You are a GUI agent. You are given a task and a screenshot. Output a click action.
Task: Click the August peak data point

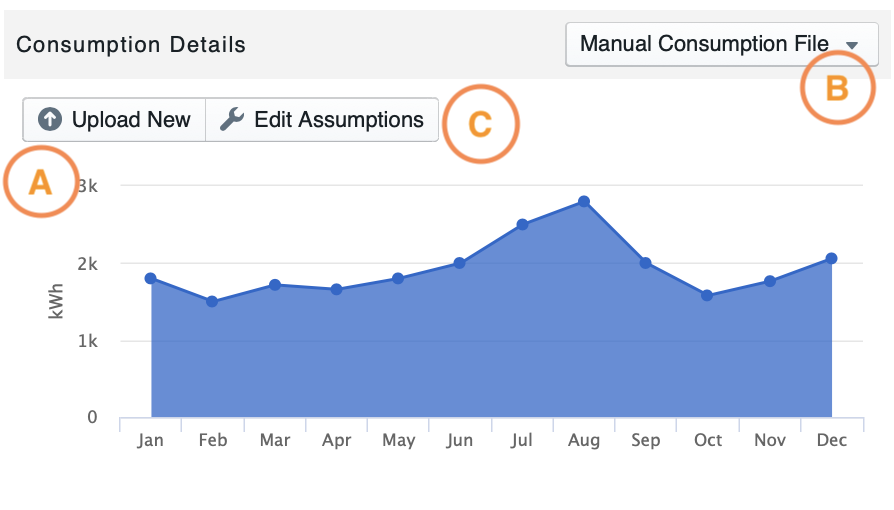coord(584,201)
